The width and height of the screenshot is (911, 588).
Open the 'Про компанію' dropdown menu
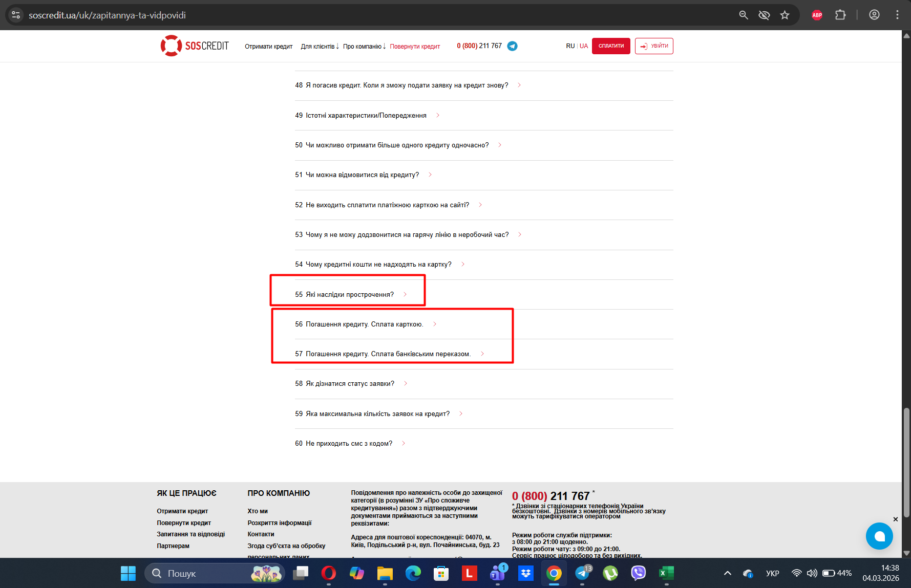[365, 47]
